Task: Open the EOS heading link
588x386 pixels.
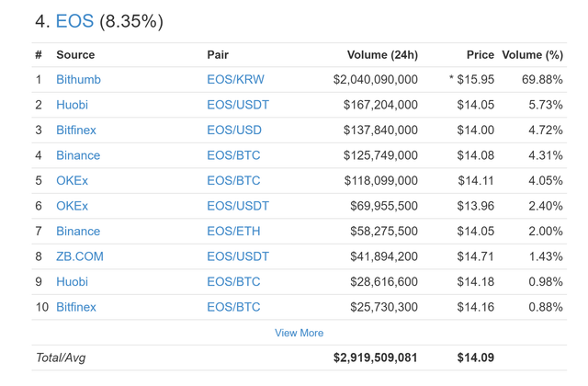Action: click(74, 21)
